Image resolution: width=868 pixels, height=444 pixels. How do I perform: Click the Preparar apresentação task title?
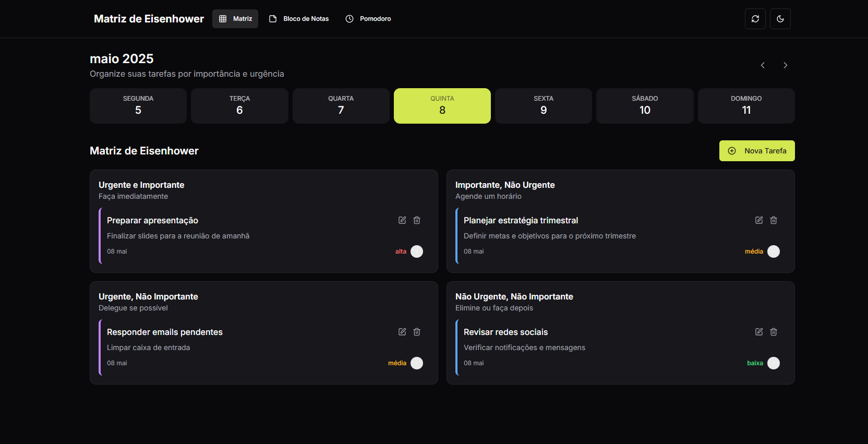click(x=152, y=221)
